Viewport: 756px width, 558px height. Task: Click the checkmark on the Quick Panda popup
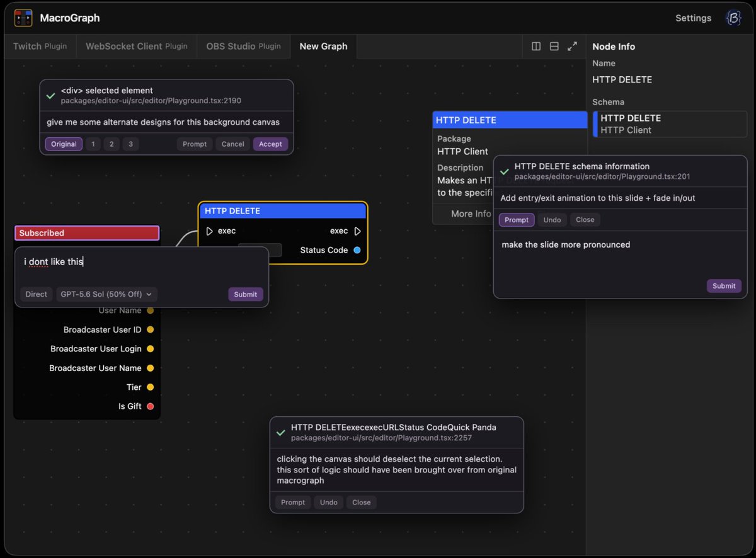[281, 433]
